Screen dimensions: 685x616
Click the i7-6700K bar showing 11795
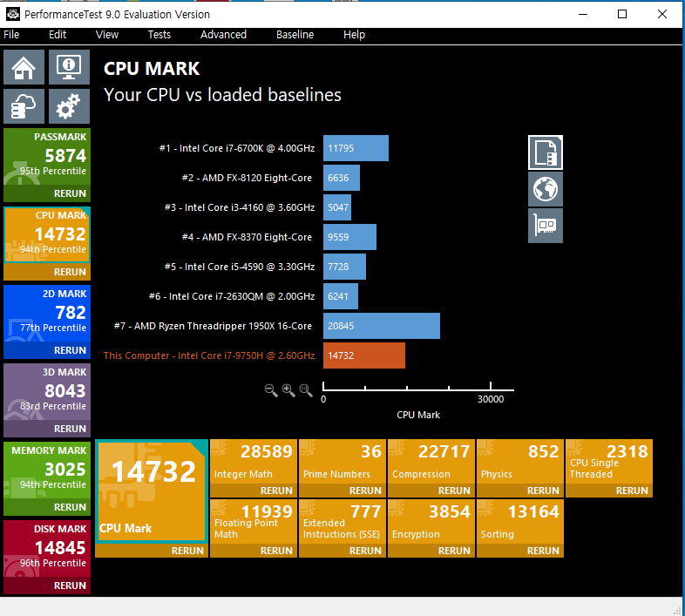[356, 148]
